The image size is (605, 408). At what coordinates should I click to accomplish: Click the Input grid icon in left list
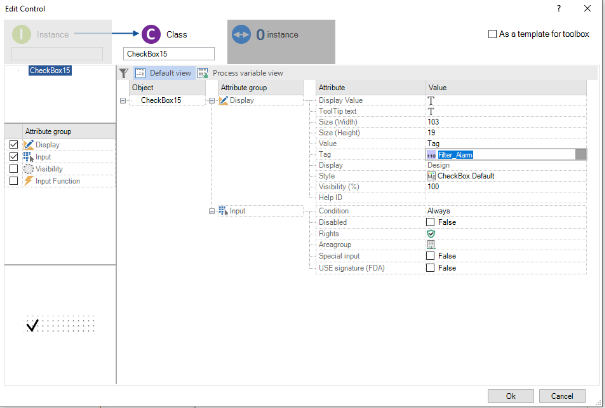[28, 157]
